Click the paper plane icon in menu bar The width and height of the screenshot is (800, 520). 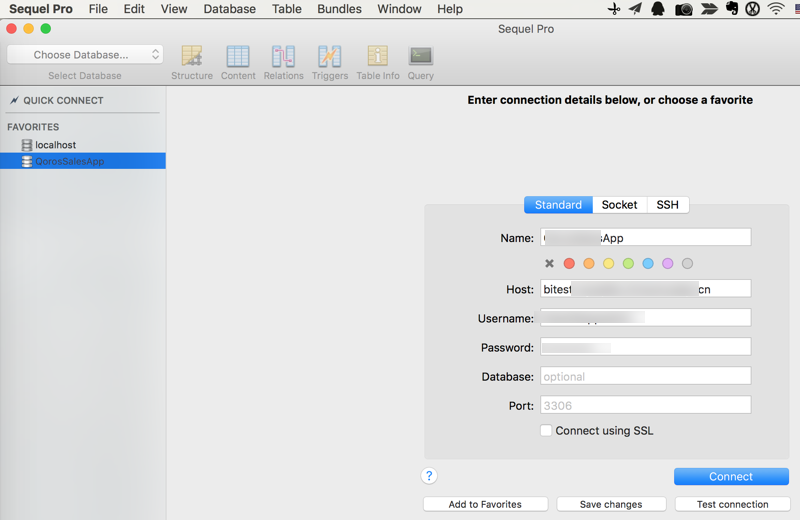coord(635,9)
